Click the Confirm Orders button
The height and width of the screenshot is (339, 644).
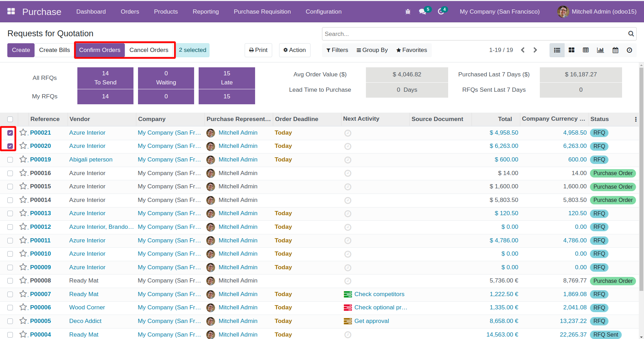[x=100, y=50]
